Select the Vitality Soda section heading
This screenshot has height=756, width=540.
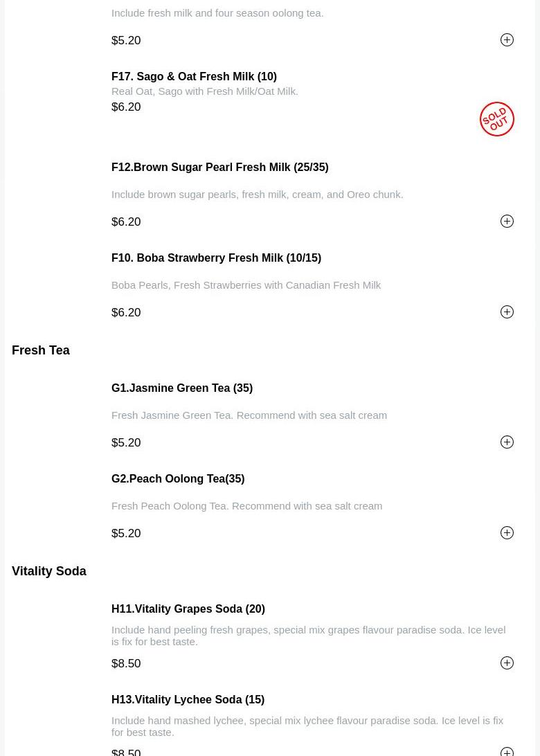coord(49,571)
